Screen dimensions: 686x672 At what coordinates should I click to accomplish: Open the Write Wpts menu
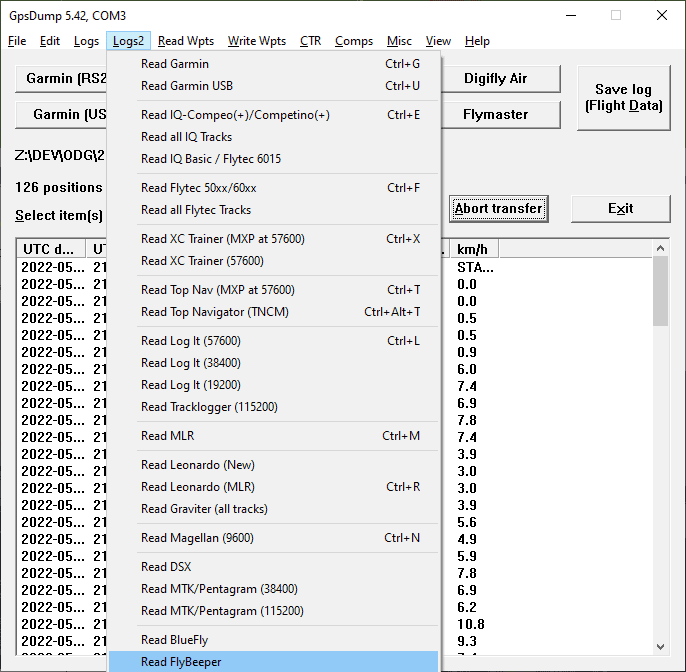coord(257,41)
